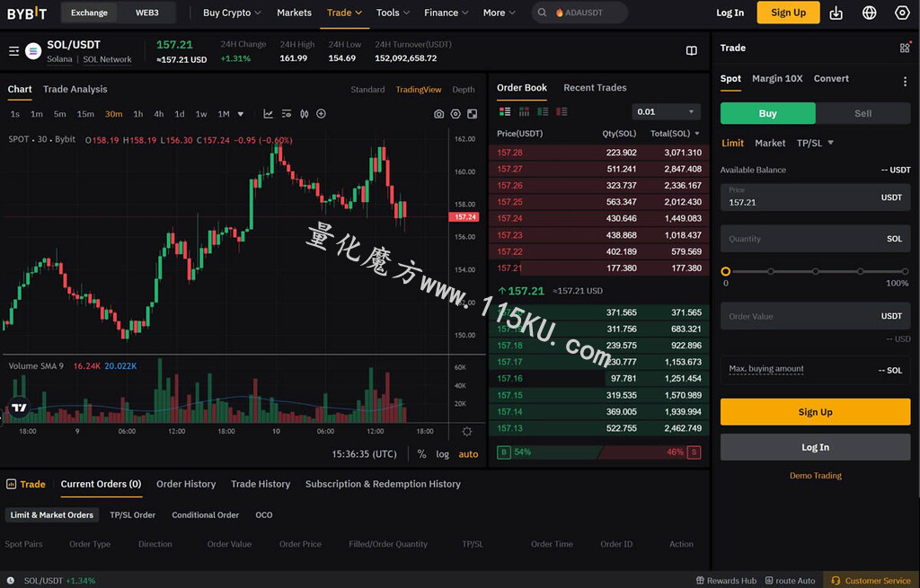Toggle auto scale on chart
Viewport: 920px width, 588px height.
tap(468, 453)
